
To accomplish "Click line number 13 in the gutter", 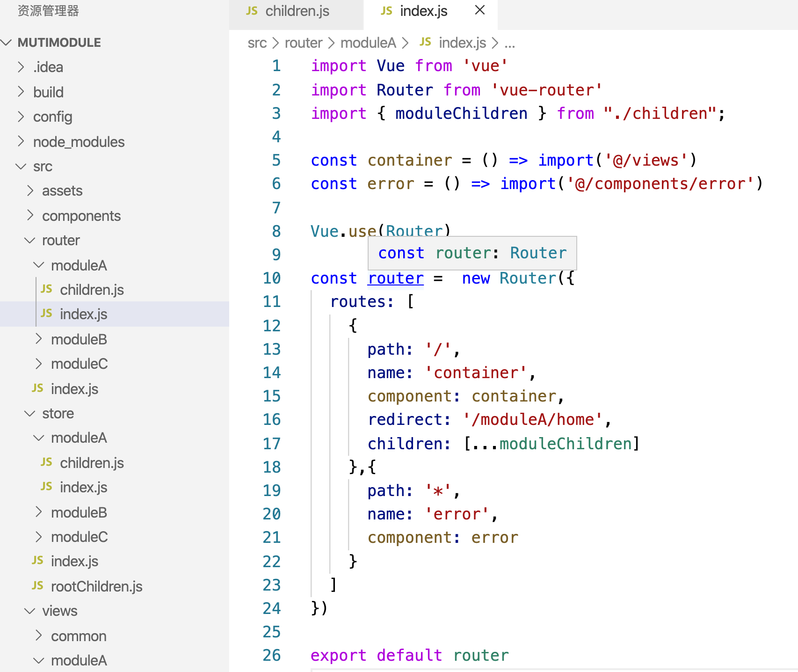I will [x=272, y=349].
